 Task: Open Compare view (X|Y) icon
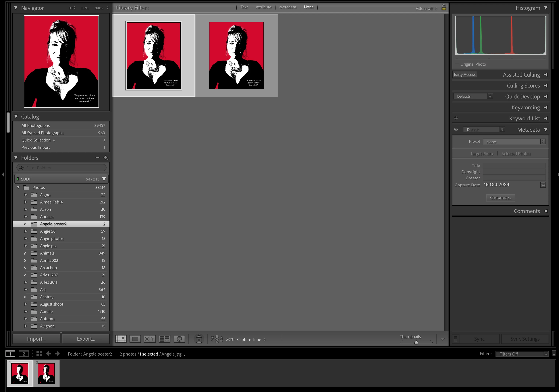149,339
